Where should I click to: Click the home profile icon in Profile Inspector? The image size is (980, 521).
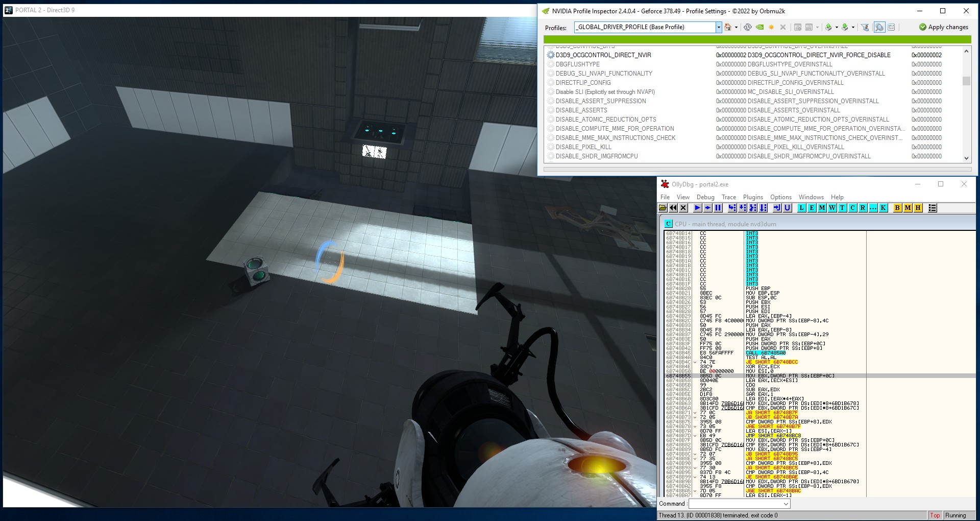728,27
